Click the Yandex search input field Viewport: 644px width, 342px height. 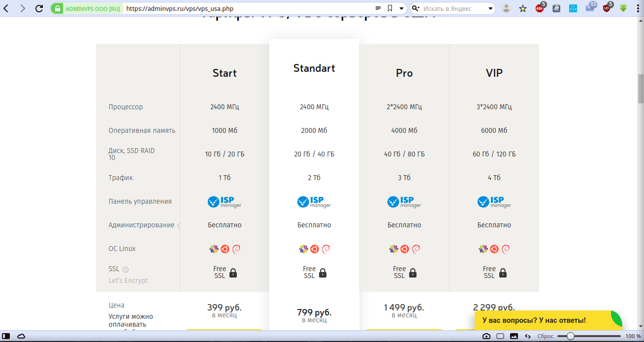pos(454,8)
